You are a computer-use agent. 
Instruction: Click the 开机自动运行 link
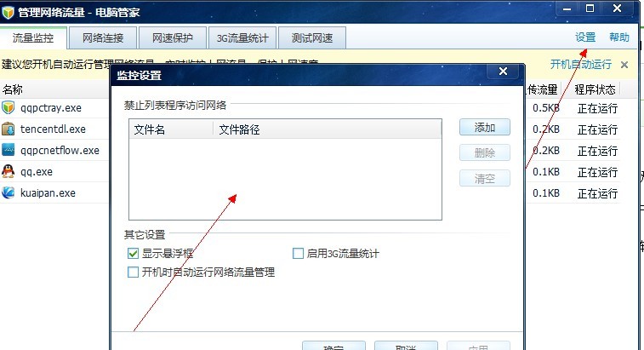tap(581, 64)
